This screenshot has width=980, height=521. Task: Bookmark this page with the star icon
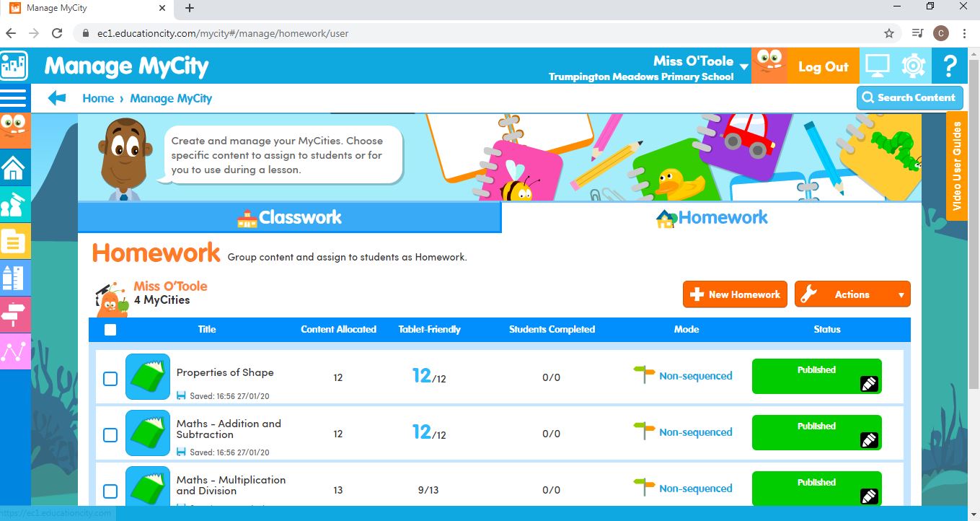(x=889, y=33)
